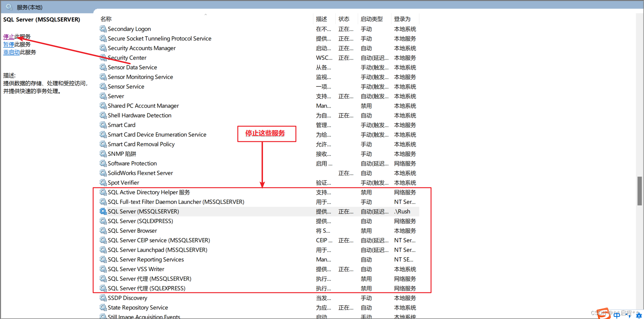Click the gear icon for SSDP Discovery
The width and height of the screenshot is (644, 319).
103,297
